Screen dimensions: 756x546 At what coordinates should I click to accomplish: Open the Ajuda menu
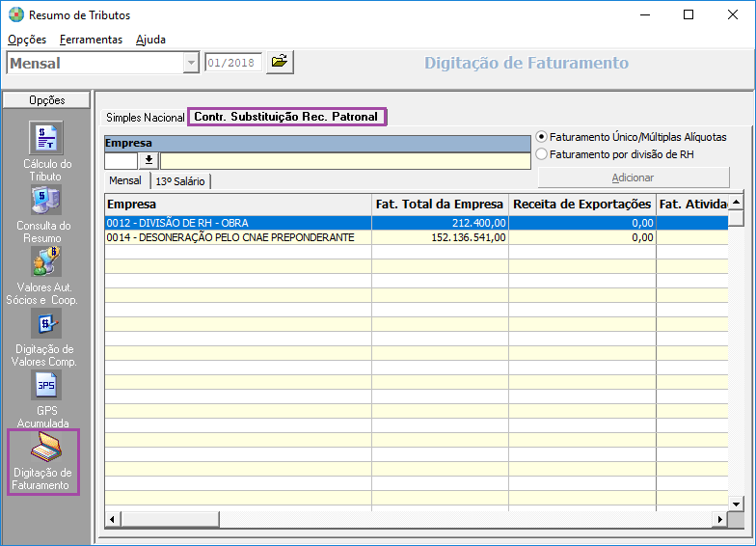pos(150,40)
